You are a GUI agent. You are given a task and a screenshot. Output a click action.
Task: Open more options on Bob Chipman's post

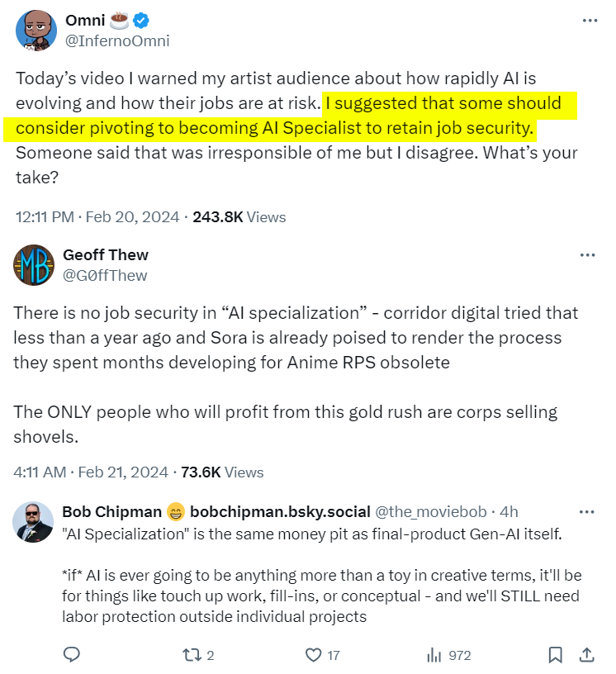(588, 512)
